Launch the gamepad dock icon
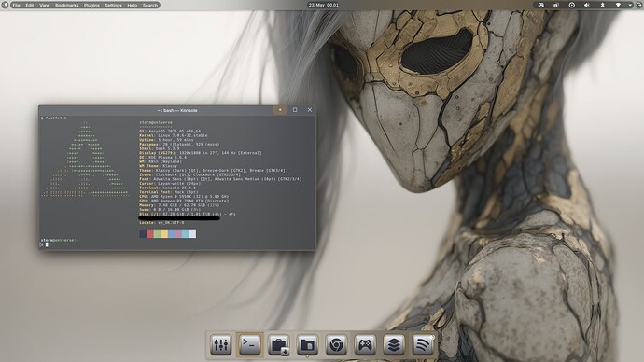644x362 pixels. [x=365, y=345]
